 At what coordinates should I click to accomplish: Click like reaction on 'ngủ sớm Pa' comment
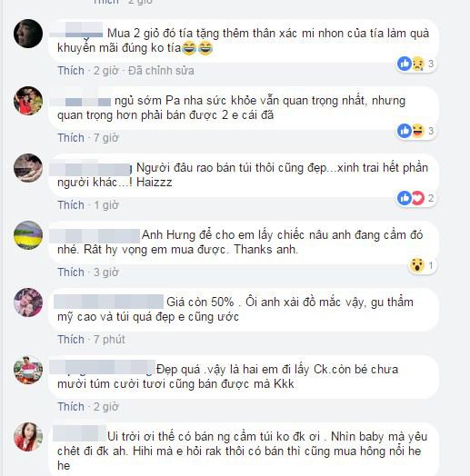tap(405, 131)
